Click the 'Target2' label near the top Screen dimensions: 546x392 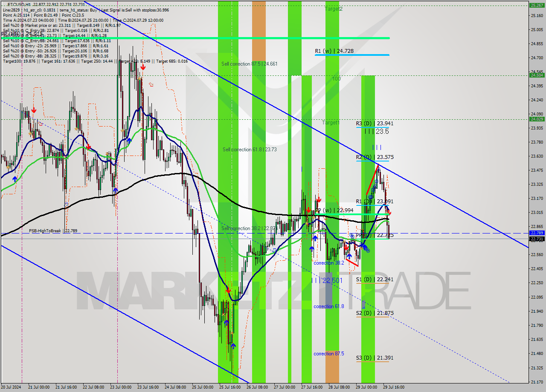334,9
